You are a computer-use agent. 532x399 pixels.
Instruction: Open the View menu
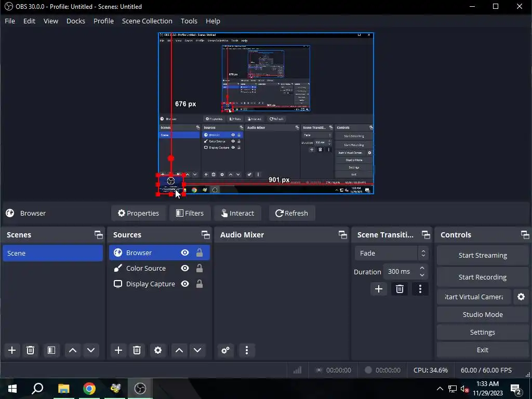click(x=51, y=21)
